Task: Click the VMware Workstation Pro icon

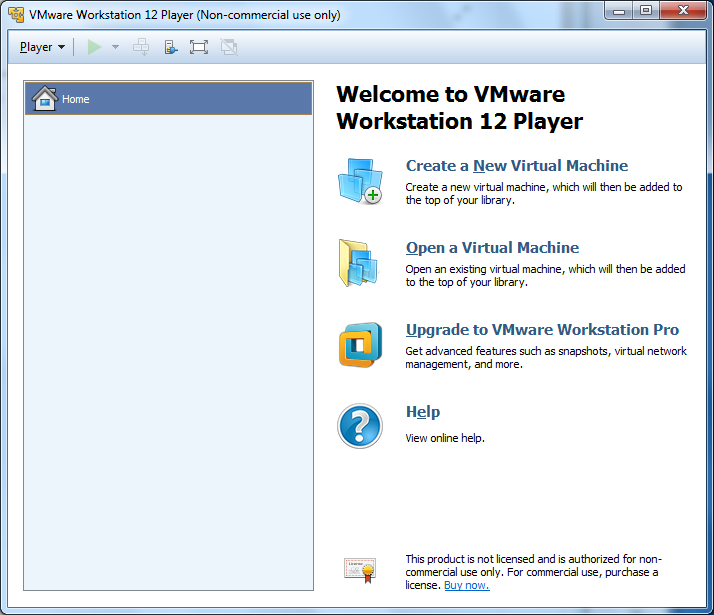Action: 360,345
